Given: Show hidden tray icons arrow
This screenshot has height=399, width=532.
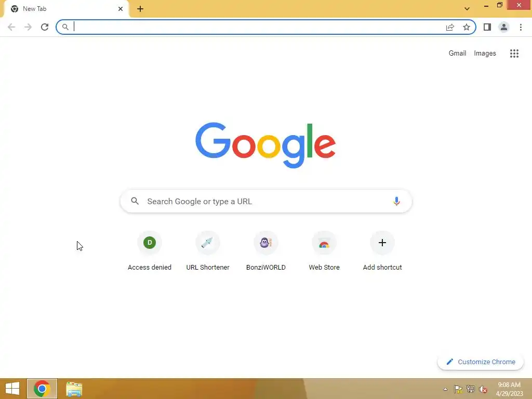Looking at the screenshot, I should 445,389.
